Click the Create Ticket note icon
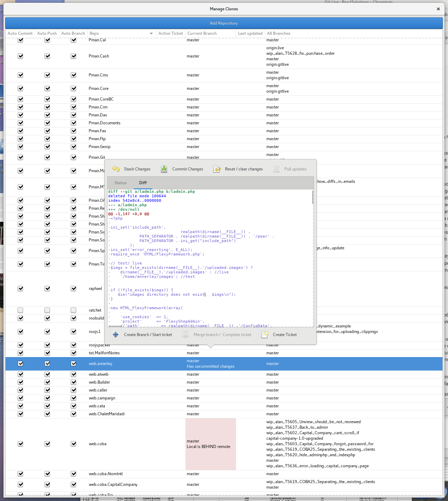The width and height of the screenshot is (448, 501). 265,335
